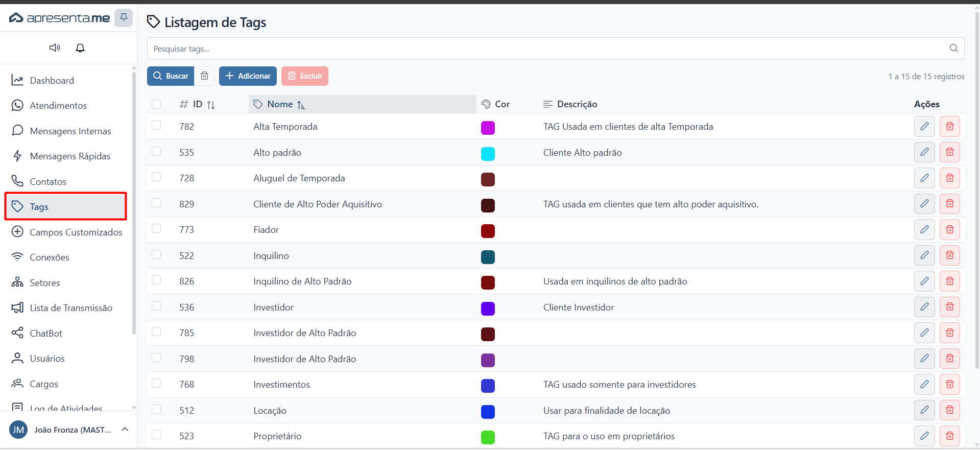The height and width of the screenshot is (450, 980).
Task: Click the speaker sound icon
Action: pyautogui.click(x=55, y=48)
